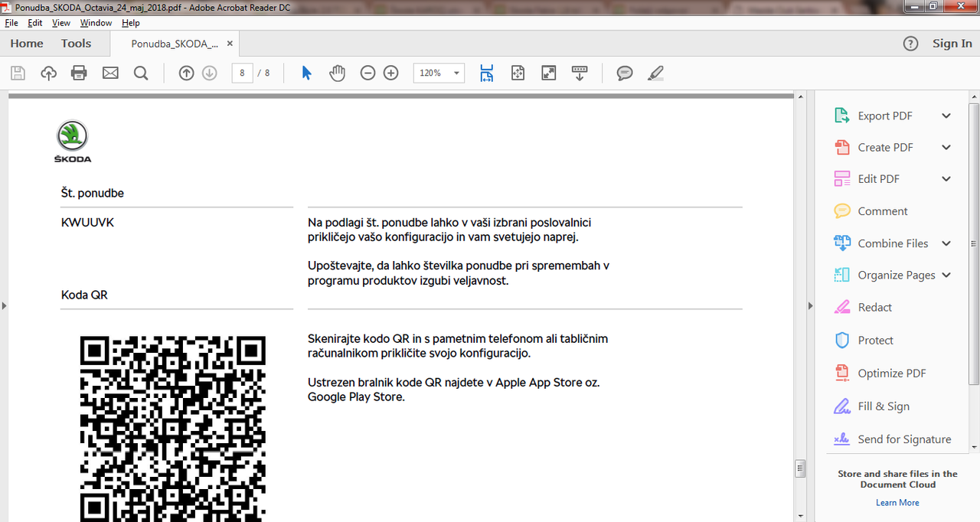This screenshot has width=980, height=522.
Task: Open the Read mode toolbar icon
Action: [580, 73]
